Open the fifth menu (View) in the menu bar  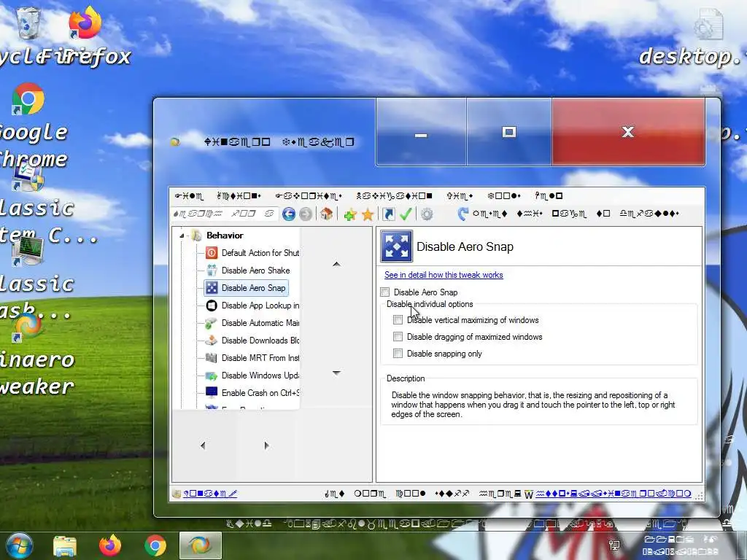coord(460,195)
